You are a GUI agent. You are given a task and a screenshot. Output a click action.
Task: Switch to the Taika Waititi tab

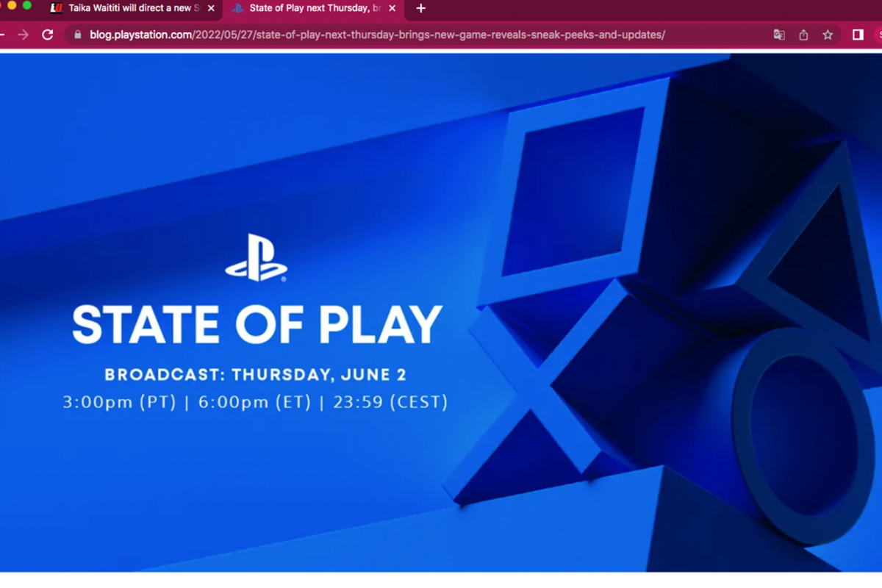[132, 9]
